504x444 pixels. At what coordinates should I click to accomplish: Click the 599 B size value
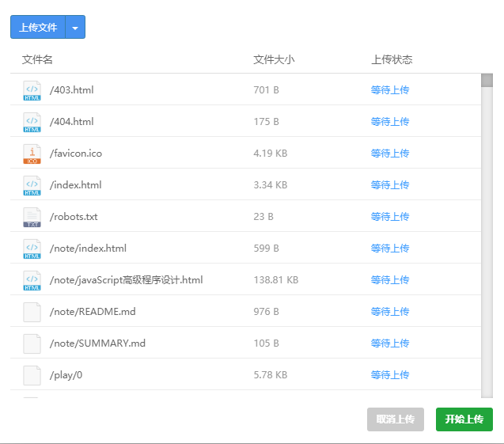point(266,249)
